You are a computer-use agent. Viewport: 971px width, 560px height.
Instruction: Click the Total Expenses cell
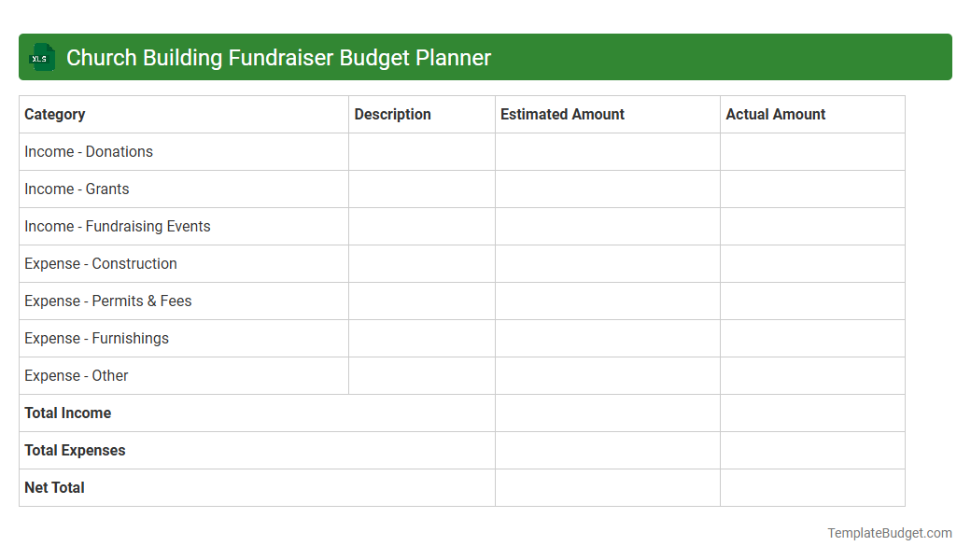tap(75, 450)
